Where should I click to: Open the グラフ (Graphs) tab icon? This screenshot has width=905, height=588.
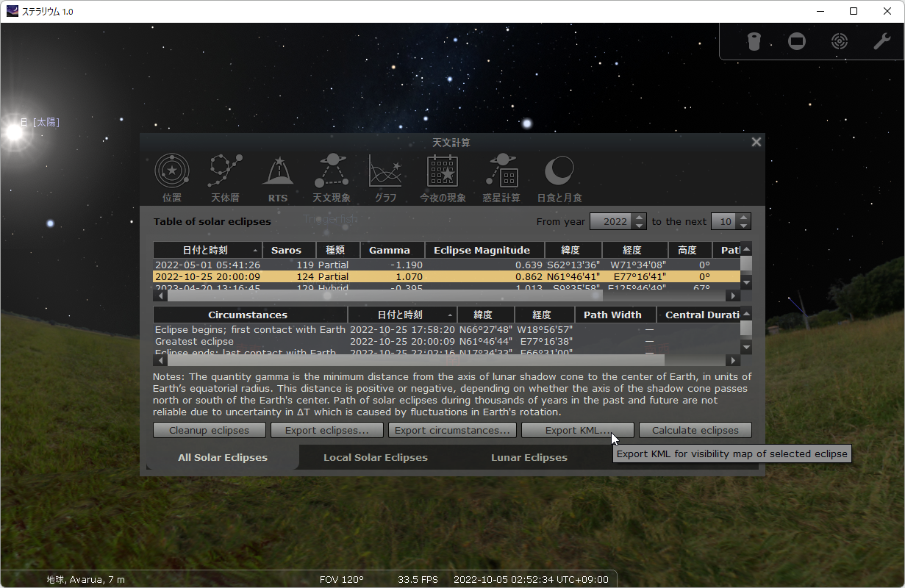(385, 171)
